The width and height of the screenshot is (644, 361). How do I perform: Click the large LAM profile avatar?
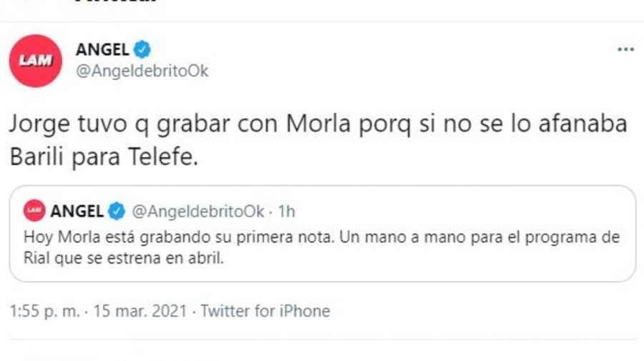point(35,61)
